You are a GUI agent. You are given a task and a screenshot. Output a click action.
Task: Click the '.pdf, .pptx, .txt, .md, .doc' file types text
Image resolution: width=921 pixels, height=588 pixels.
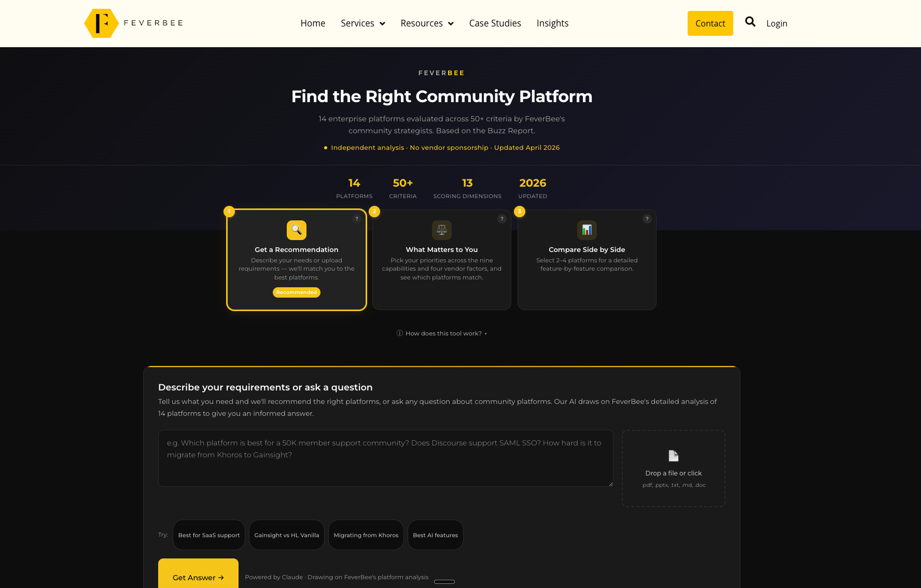point(674,485)
